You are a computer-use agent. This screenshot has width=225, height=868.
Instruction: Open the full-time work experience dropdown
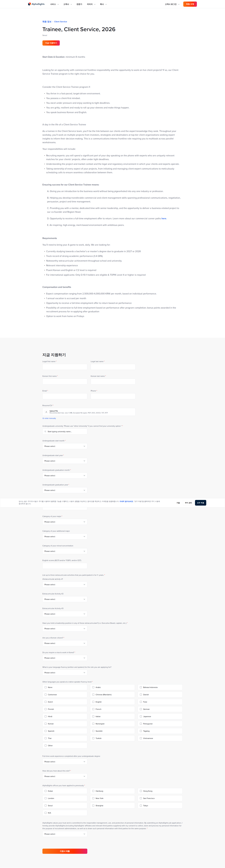point(65,761)
